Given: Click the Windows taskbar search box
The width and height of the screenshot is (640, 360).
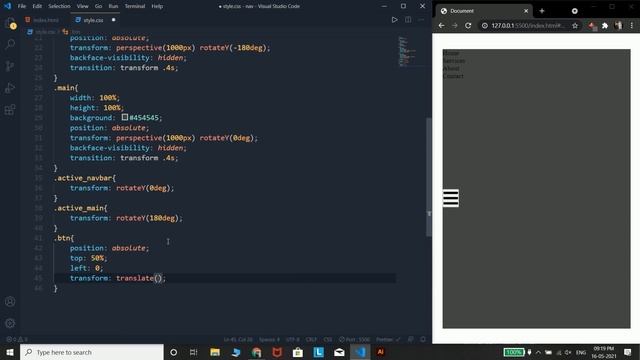Looking at the screenshot, I should (92, 352).
